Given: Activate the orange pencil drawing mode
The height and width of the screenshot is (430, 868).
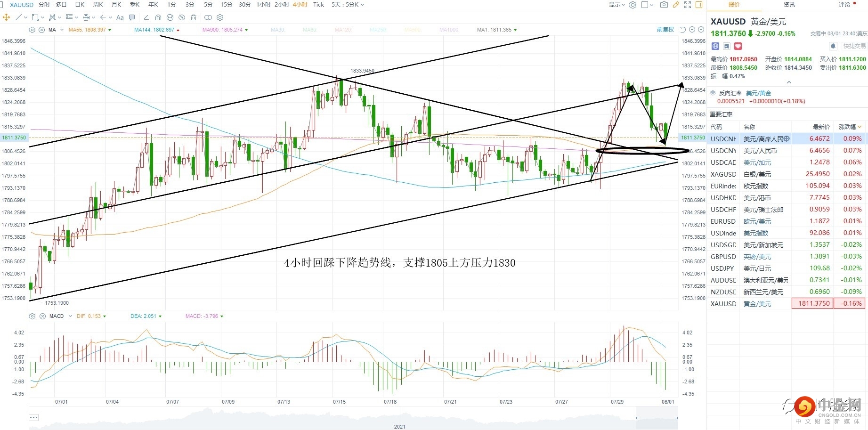Looking at the screenshot, I should click(675, 5).
